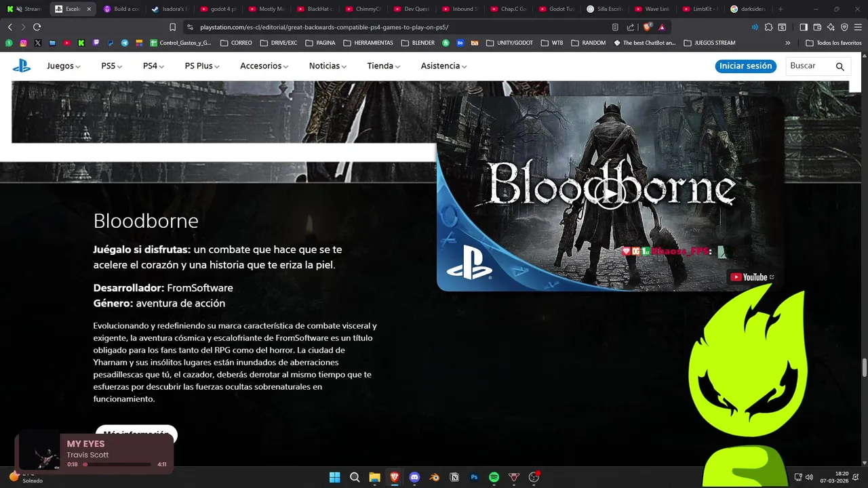Expand the Accesorios menu

(264, 66)
